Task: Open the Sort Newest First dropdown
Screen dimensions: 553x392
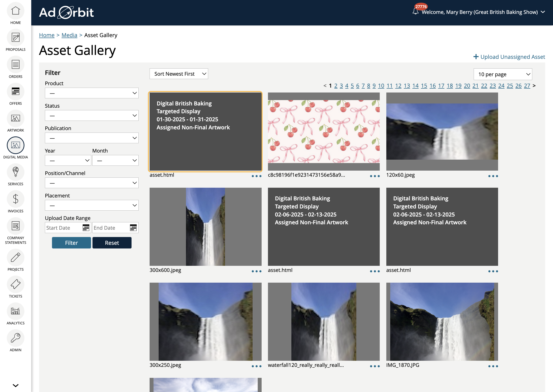Action: click(179, 74)
